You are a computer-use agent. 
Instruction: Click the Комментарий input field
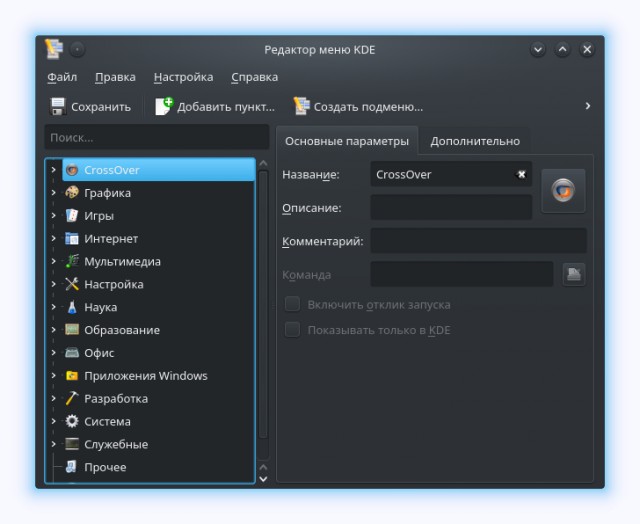coord(478,241)
